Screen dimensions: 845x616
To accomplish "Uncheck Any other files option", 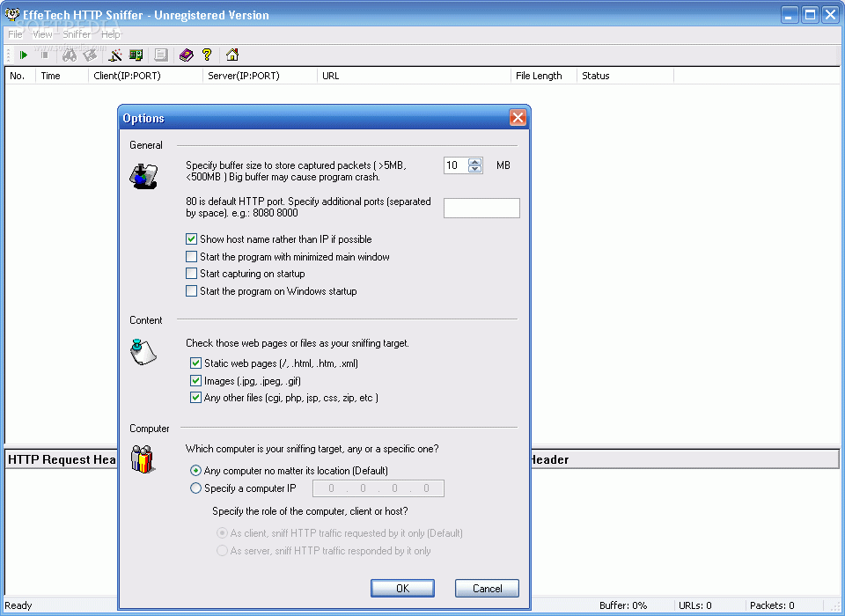I will [195, 398].
